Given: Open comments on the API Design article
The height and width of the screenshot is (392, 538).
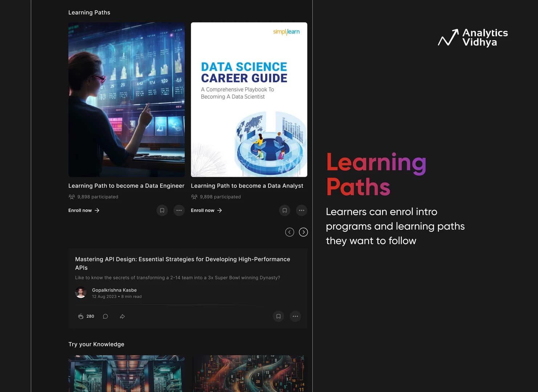Looking at the screenshot, I should click(x=105, y=317).
